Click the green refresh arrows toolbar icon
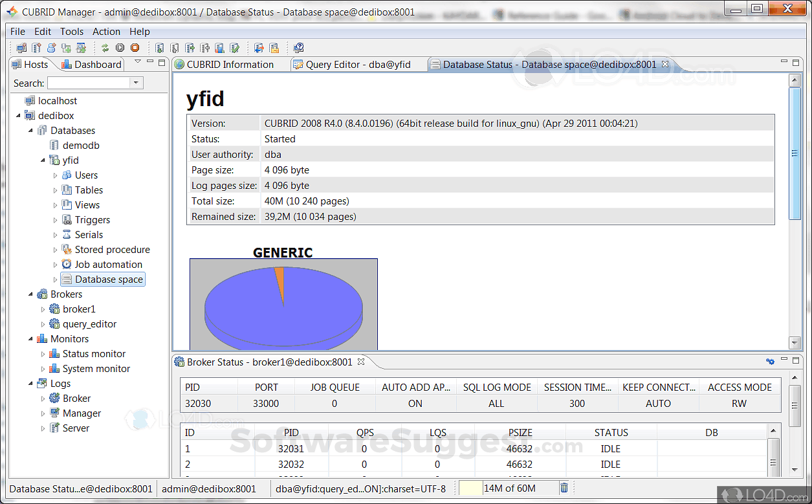The width and height of the screenshot is (812, 504). tap(105, 48)
